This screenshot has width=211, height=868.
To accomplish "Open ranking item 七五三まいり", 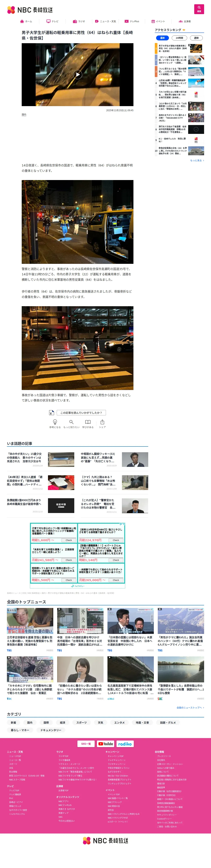I will [x=179, y=106].
